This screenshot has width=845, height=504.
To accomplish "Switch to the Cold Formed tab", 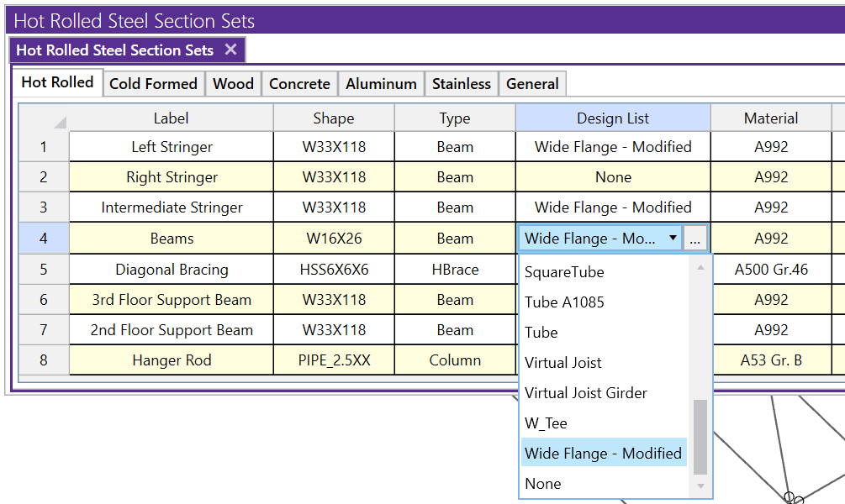I will coord(153,83).
